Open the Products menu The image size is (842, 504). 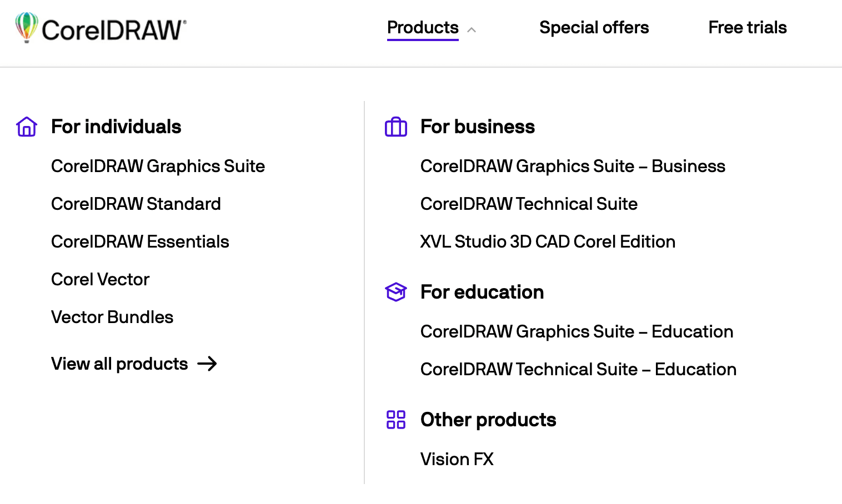(x=423, y=27)
